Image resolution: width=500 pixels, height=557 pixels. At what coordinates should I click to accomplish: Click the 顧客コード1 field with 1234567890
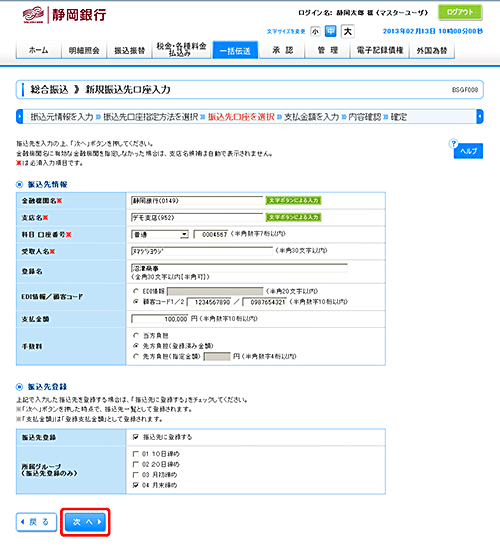[209, 302]
